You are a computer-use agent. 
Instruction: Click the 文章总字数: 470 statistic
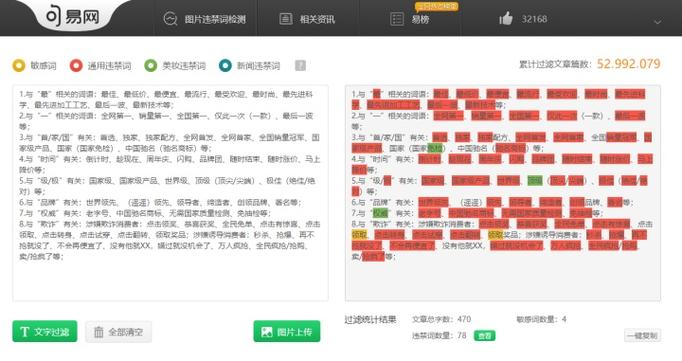(441, 319)
